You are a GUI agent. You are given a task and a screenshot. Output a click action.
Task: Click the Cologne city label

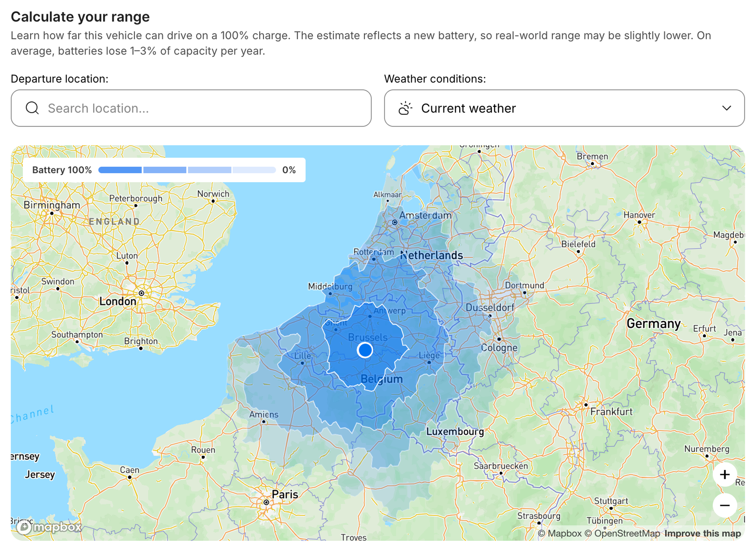pyautogui.click(x=499, y=348)
